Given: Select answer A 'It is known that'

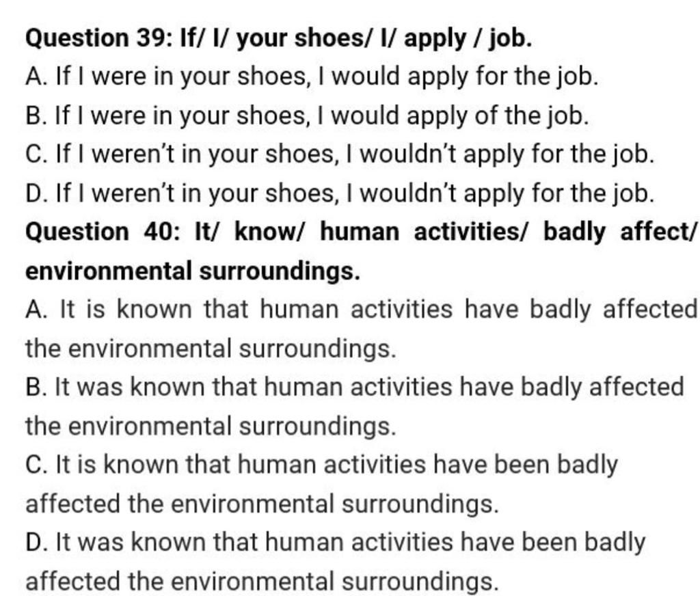Looking at the screenshot, I should [361, 329].
